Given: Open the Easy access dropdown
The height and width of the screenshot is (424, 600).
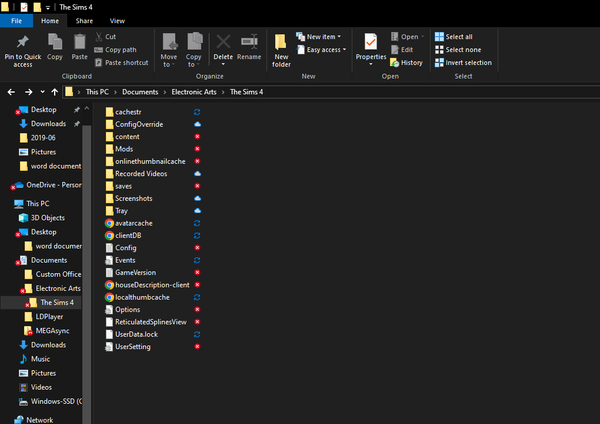Looking at the screenshot, I should 321,50.
